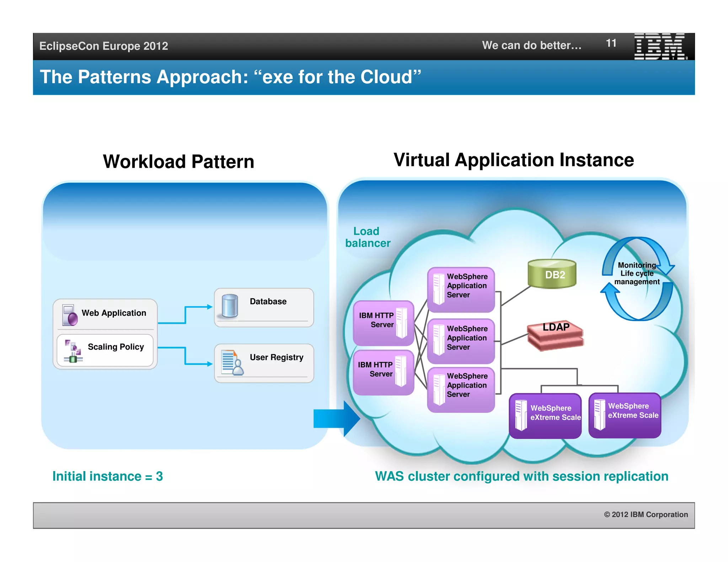Screen dimensions: 728x562
Task: Select the middle WebSphere Application Server node
Action: (x=461, y=341)
